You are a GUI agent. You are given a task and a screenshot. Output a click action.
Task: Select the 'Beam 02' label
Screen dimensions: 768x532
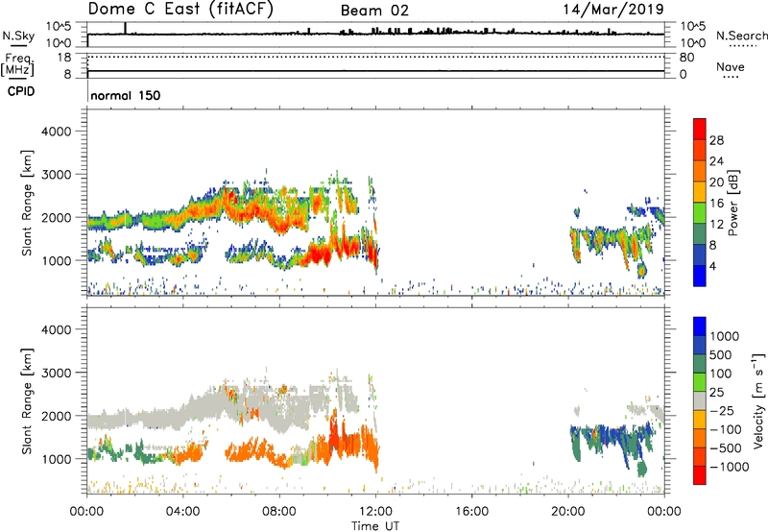coord(374,11)
